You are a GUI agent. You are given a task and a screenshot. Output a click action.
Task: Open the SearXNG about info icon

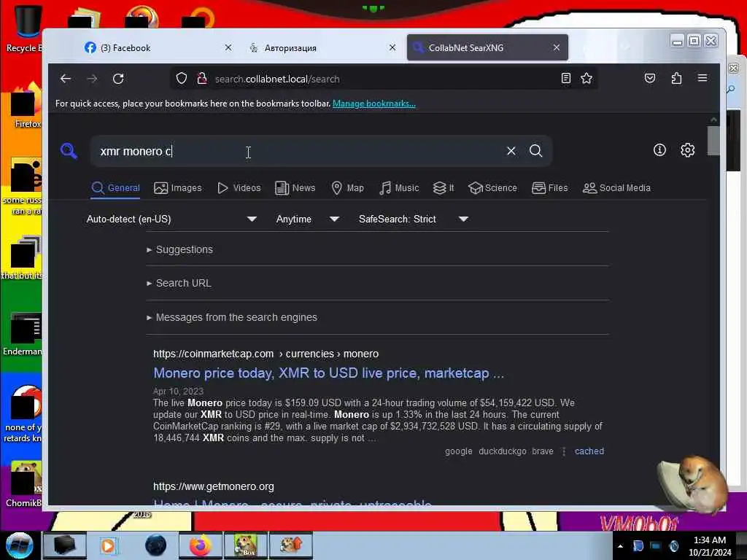click(659, 150)
